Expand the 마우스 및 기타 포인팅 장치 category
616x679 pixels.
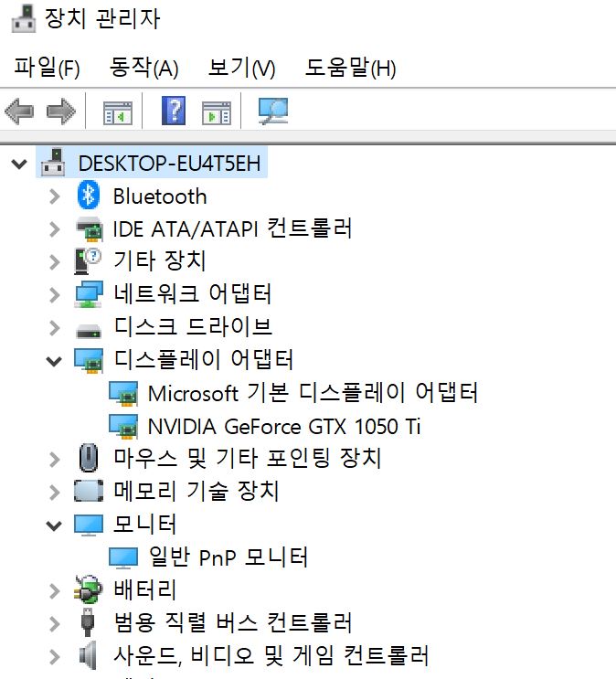pyautogui.click(x=55, y=460)
